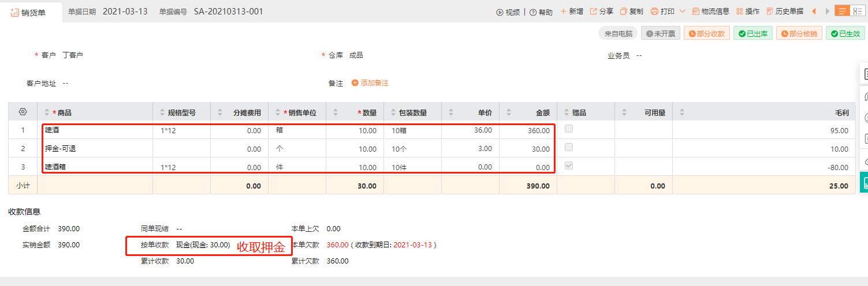Click the 仓库 field value 成品

click(x=356, y=55)
